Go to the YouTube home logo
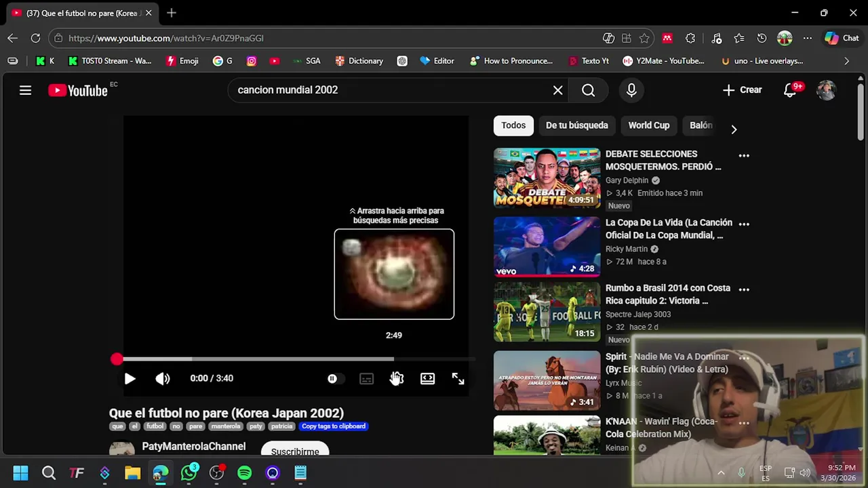The image size is (868, 488). (78, 90)
